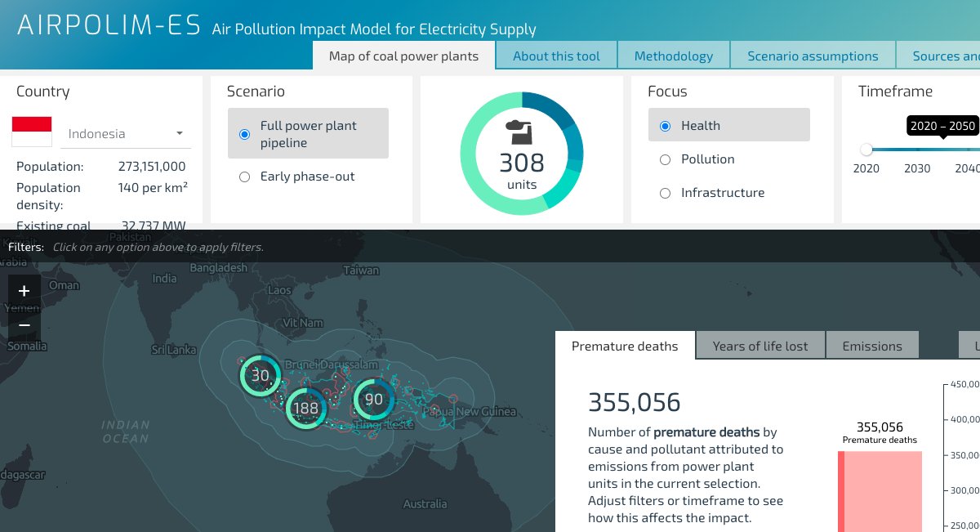Switch to Premature deaths tab
980x532 pixels.
[625, 346]
